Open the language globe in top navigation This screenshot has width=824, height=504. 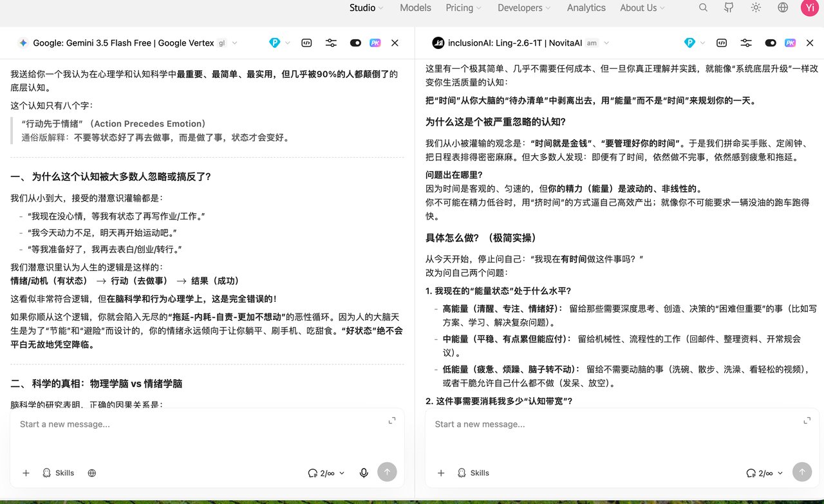click(783, 8)
